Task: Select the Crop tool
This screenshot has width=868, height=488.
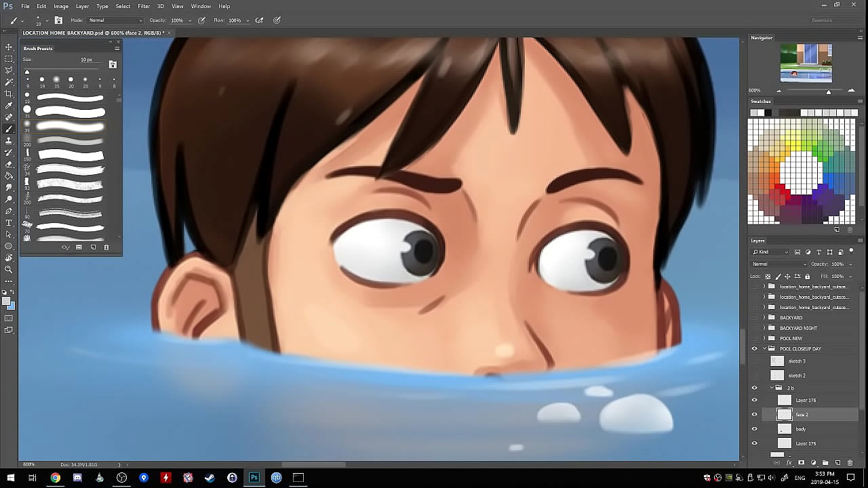Action: pyautogui.click(x=9, y=94)
